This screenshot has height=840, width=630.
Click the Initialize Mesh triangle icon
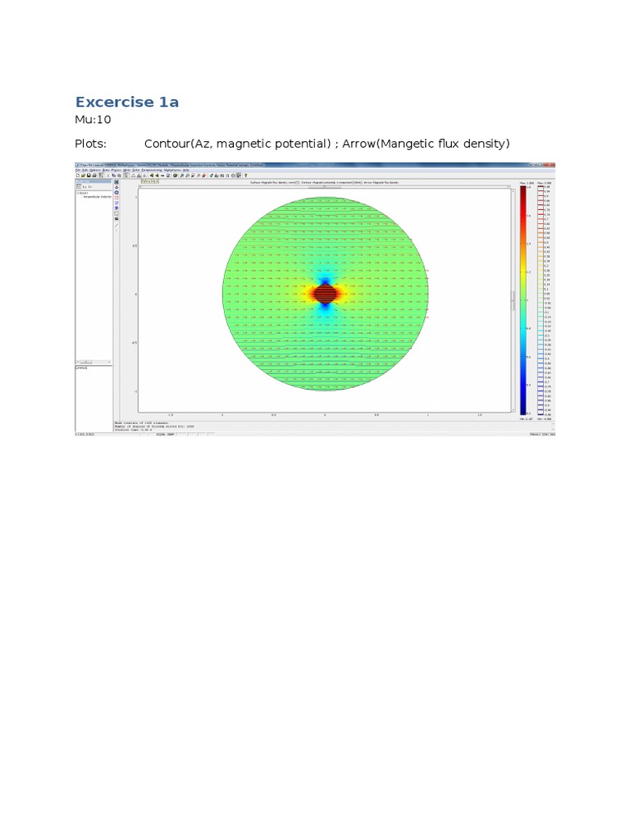(x=134, y=176)
